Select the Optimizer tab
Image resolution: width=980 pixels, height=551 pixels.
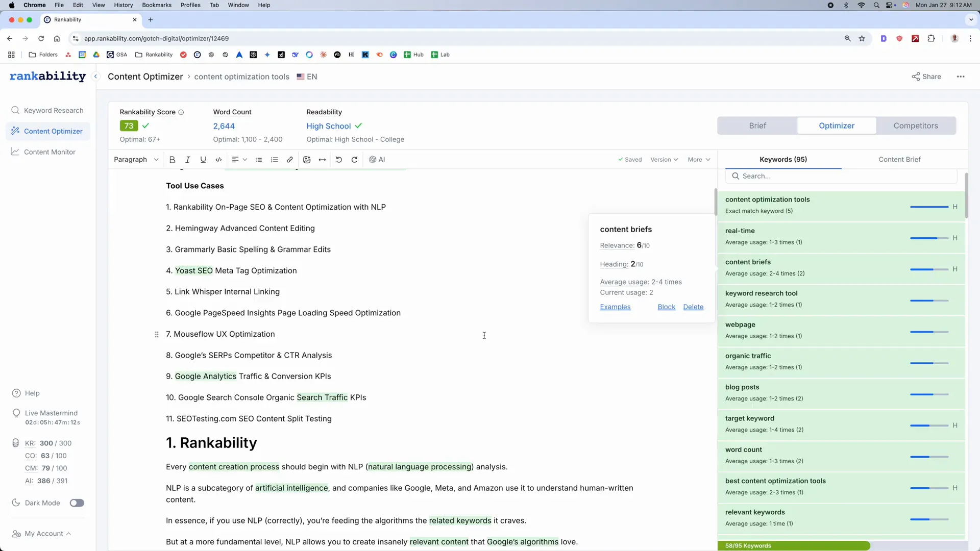837,126
